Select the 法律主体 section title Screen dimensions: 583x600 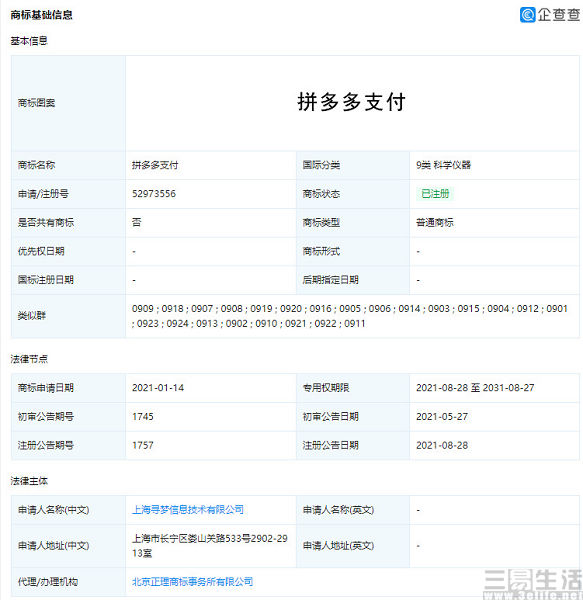pyautogui.click(x=29, y=481)
